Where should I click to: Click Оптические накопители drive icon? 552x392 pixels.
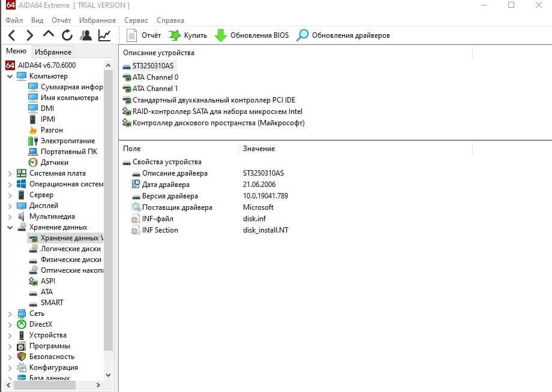(33, 270)
